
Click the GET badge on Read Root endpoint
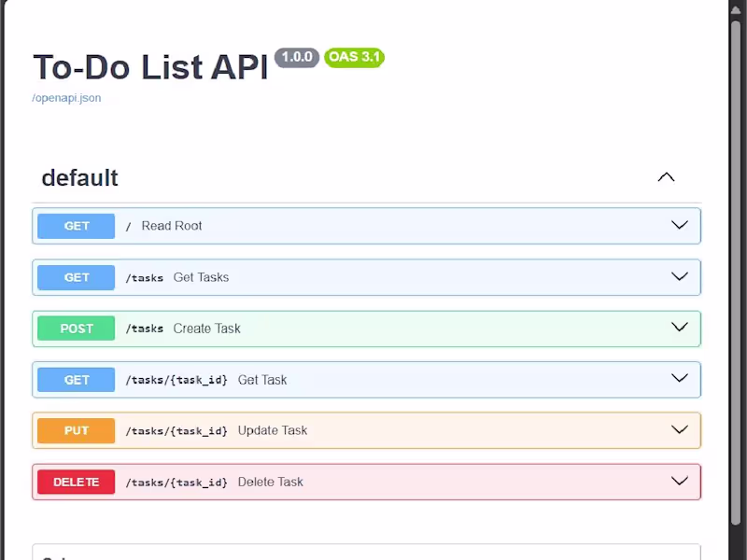75,225
